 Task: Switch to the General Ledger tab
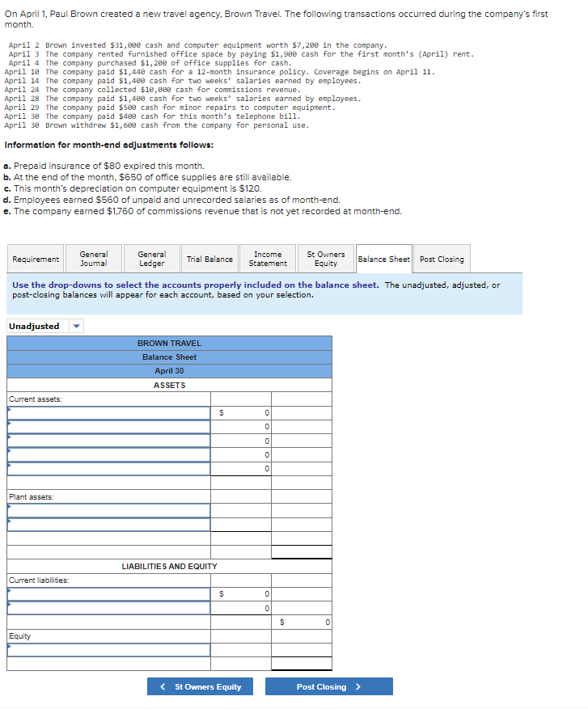coord(152,259)
